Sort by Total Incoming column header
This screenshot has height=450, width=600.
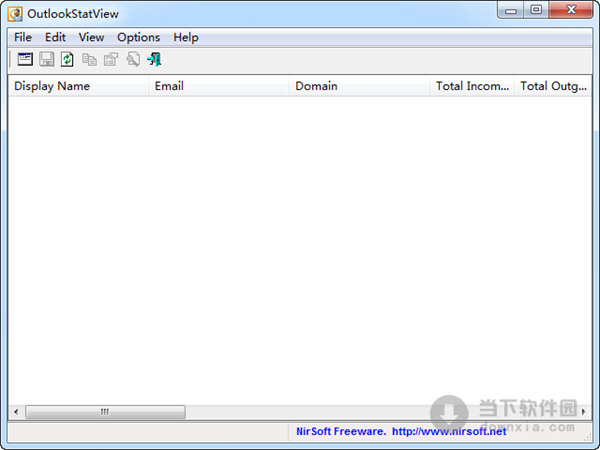(472, 86)
